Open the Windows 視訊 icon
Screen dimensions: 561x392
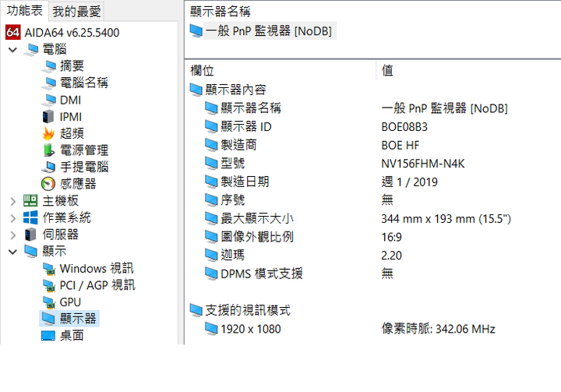point(49,269)
